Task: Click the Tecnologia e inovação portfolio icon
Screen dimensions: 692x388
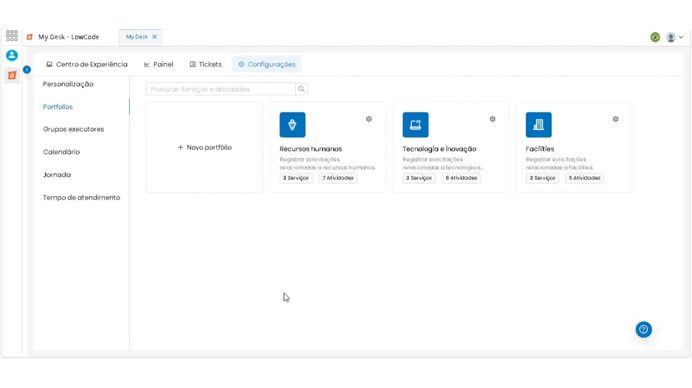Action: point(415,124)
